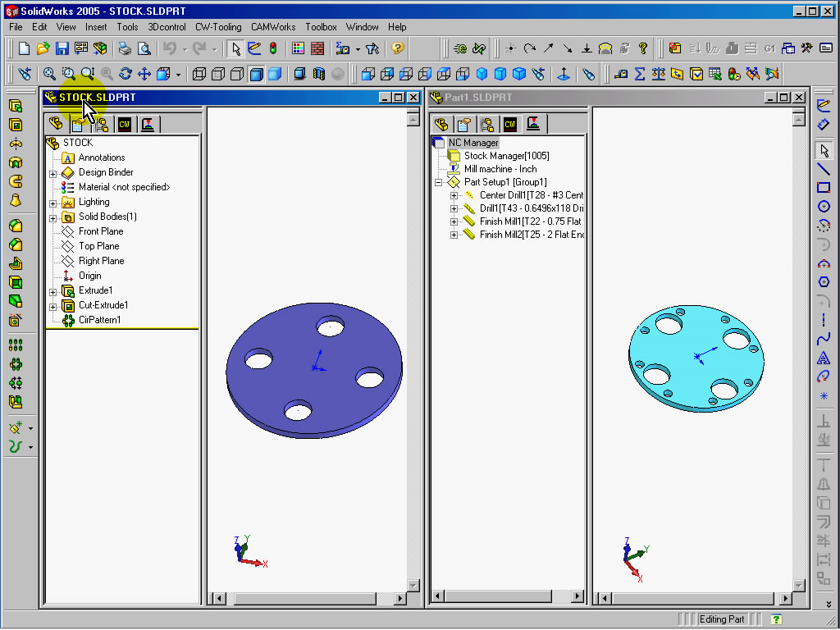Viewport: 840px width, 630px height.
Task: Toggle the Select arrow in Standard toolbar
Action: click(235, 48)
